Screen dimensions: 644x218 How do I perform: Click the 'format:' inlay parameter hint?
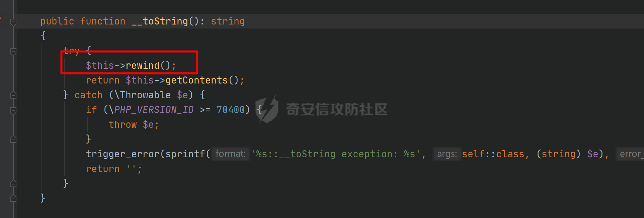pyautogui.click(x=231, y=154)
